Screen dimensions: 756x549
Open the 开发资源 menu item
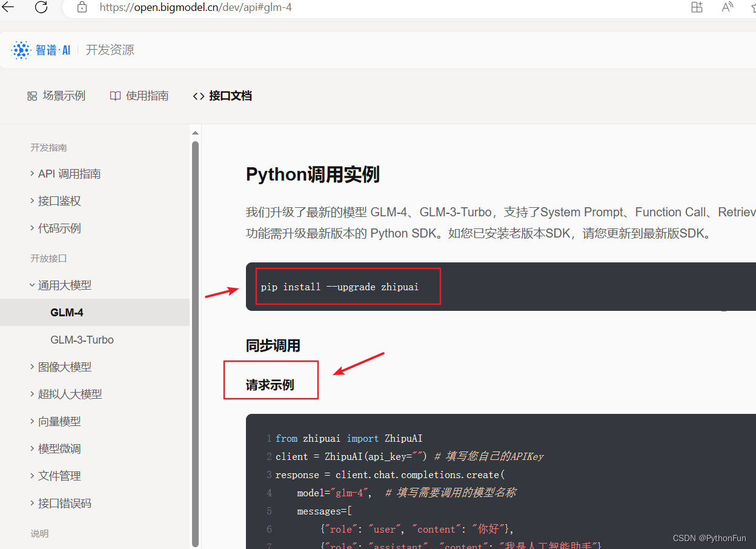[x=110, y=49]
